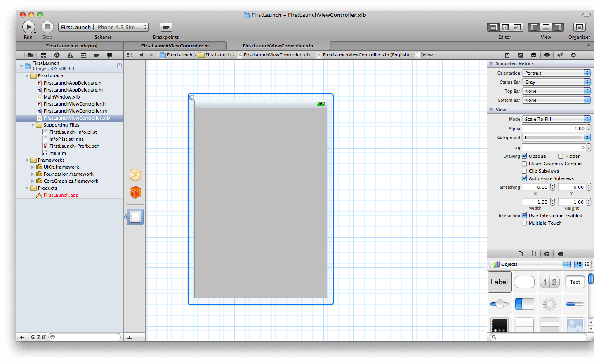Screen dimensions: 594x364
Task: Click the Alpha value field
Action: tap(554, 129)
